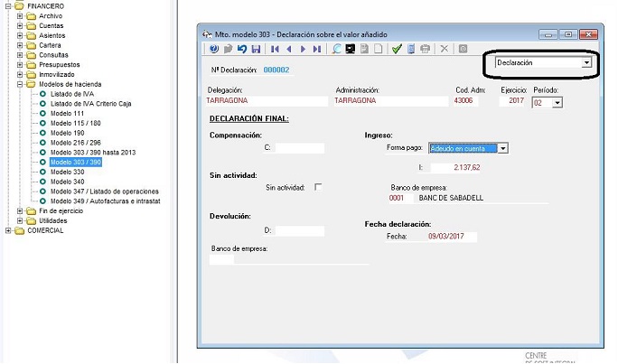Screen dimensions: 618x364
Task: Open the Declaración dropdown
Action: click(586, 62)
